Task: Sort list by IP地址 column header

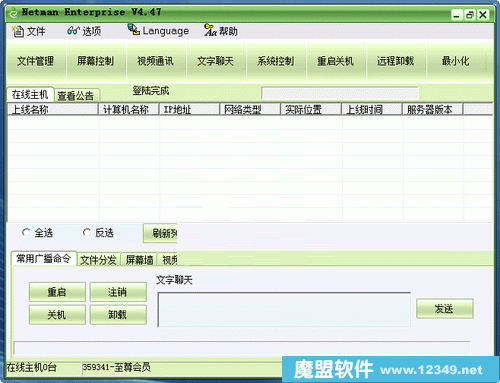Action: [189, 109]
